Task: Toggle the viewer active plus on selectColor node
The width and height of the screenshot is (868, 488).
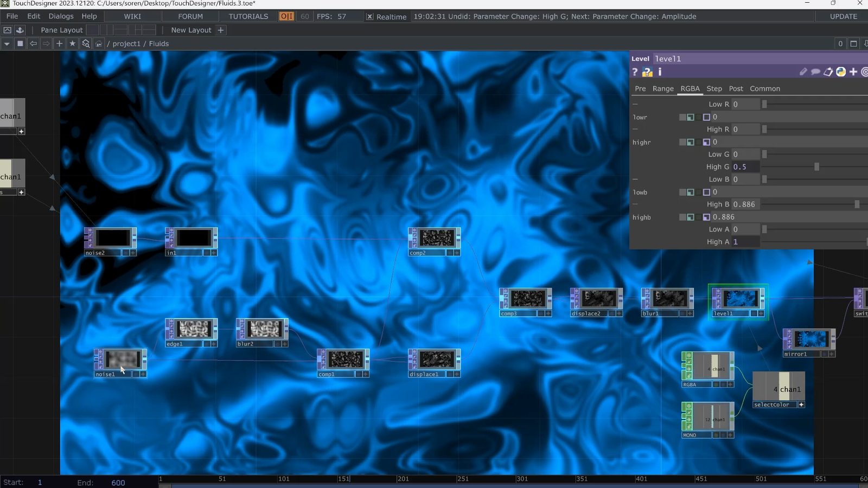Action: tap(801, 404)
